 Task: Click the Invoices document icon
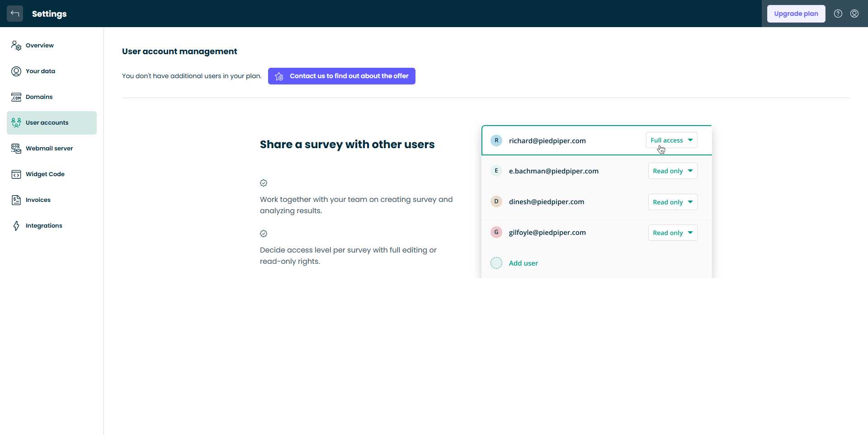[x=16, y=200]
